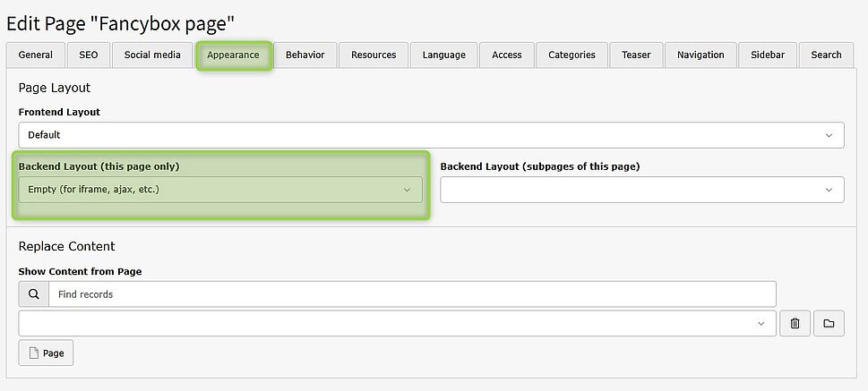Select the Social media tab
The width and height of the screenshot is (868, 391).
[x=152, y=55]
